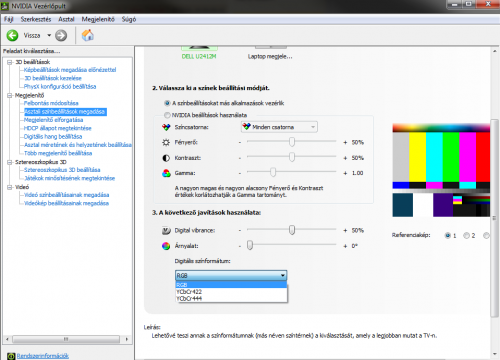Click the grey forward arrow icon
500x360 pixels.
(61, 35)
